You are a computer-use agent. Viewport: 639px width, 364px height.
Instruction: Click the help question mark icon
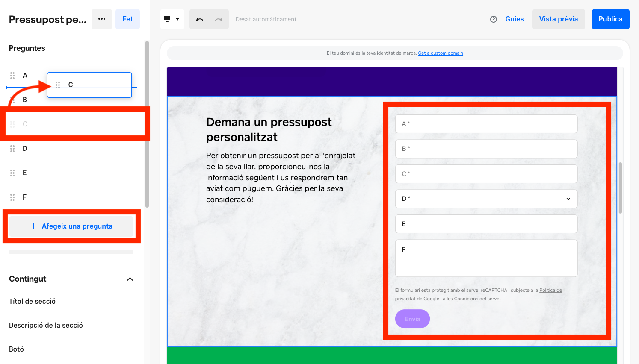(494, 19)
